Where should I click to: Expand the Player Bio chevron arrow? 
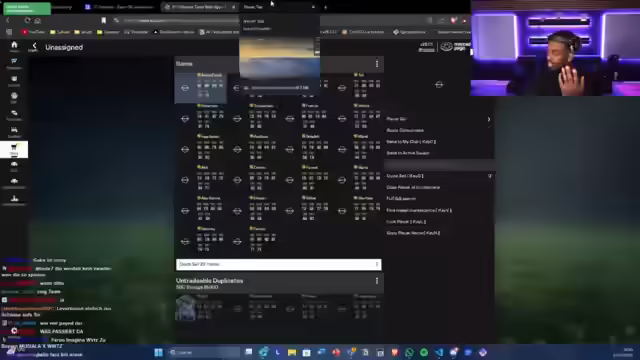(489, 119)
